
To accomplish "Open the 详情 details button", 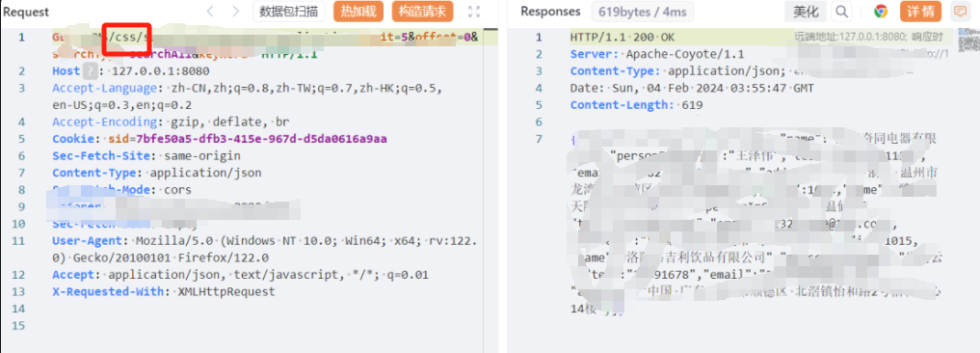I will (920, 12).
